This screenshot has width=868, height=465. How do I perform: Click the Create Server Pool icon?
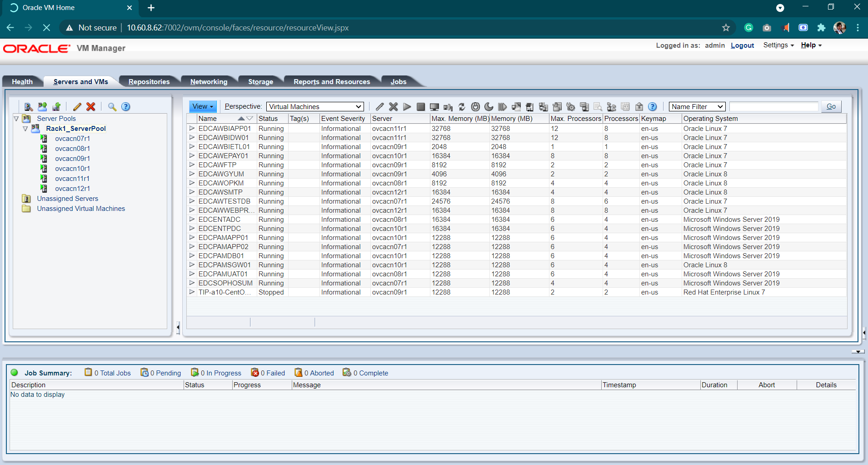42,107
